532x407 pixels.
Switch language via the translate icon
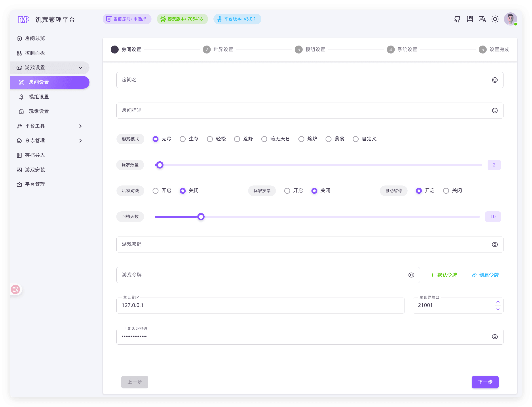click(482, 19)
